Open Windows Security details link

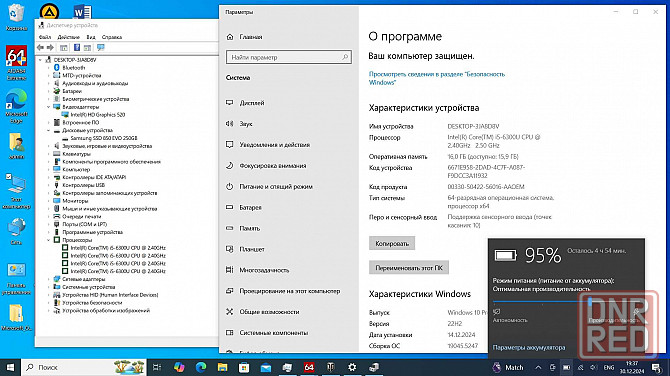(x=437, y=78)
